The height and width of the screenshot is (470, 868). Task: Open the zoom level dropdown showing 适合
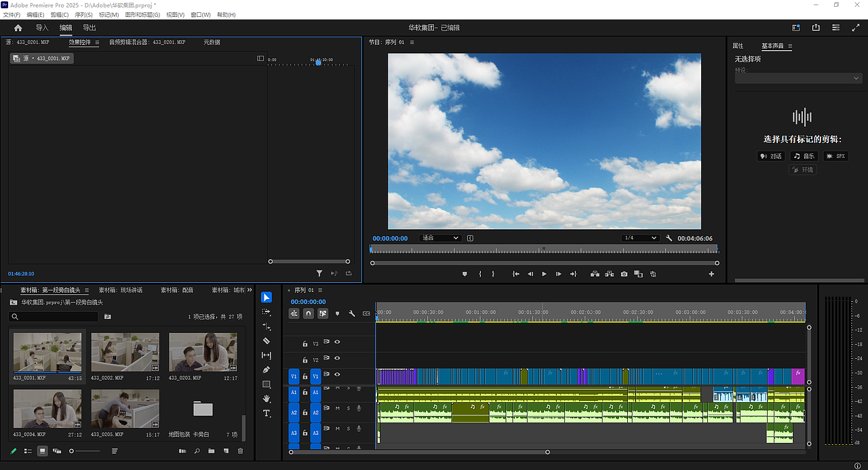pyautogui.click(x=439, y=238)
